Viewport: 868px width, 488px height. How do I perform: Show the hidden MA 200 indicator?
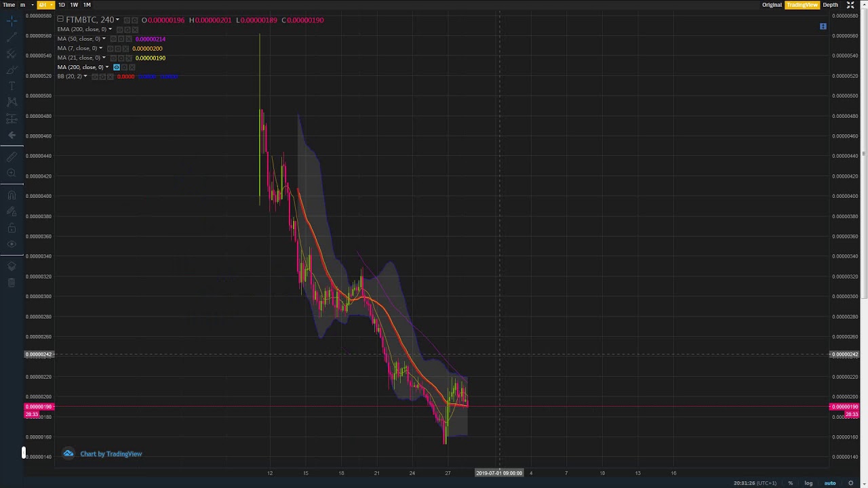coord(117,67)
